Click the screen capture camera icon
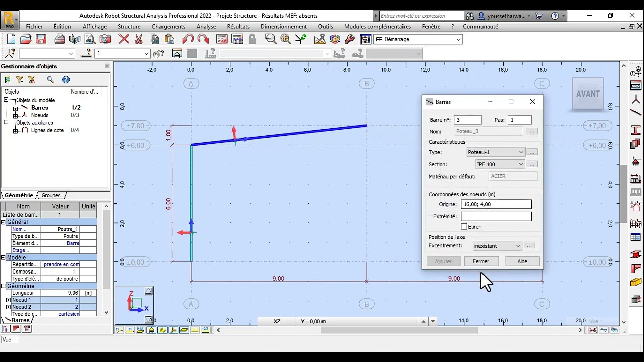 pyautogui.click(x=105, y=39)
